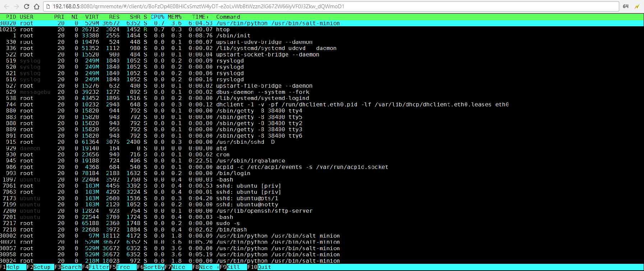This screenshot has width=644, height=271.
Task: Click the '64' extension icon
Action: tap(626, 6)
